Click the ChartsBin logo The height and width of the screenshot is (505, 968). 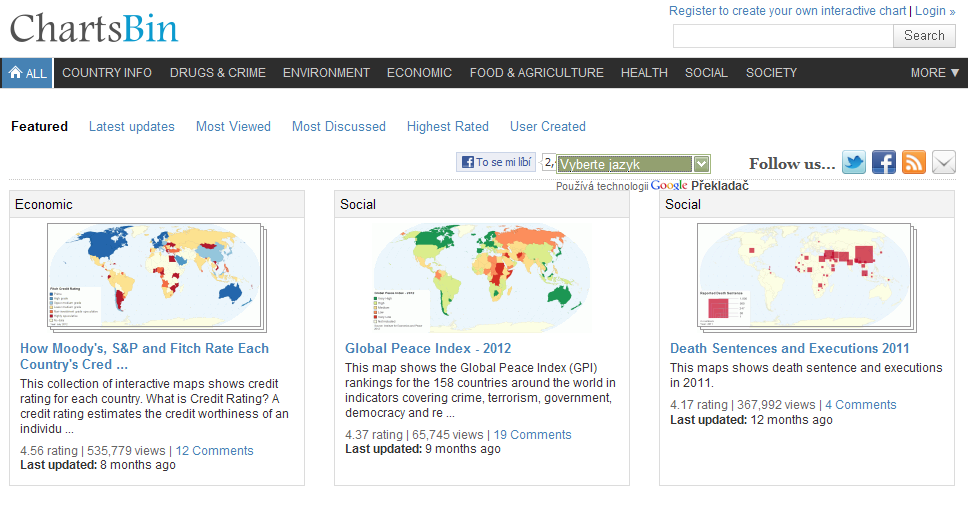tap(94, 28)
